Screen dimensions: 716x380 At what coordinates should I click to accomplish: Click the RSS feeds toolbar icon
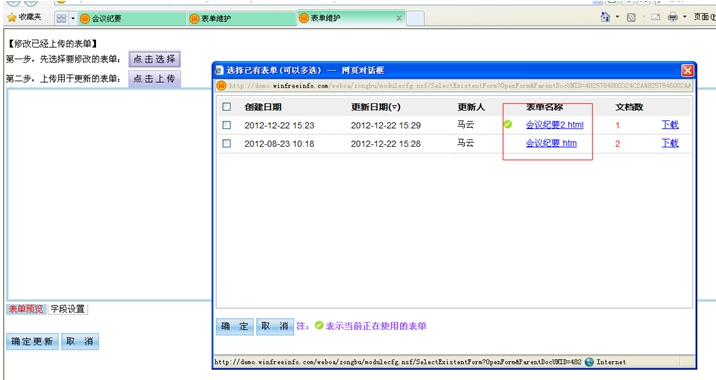point(631,17)
